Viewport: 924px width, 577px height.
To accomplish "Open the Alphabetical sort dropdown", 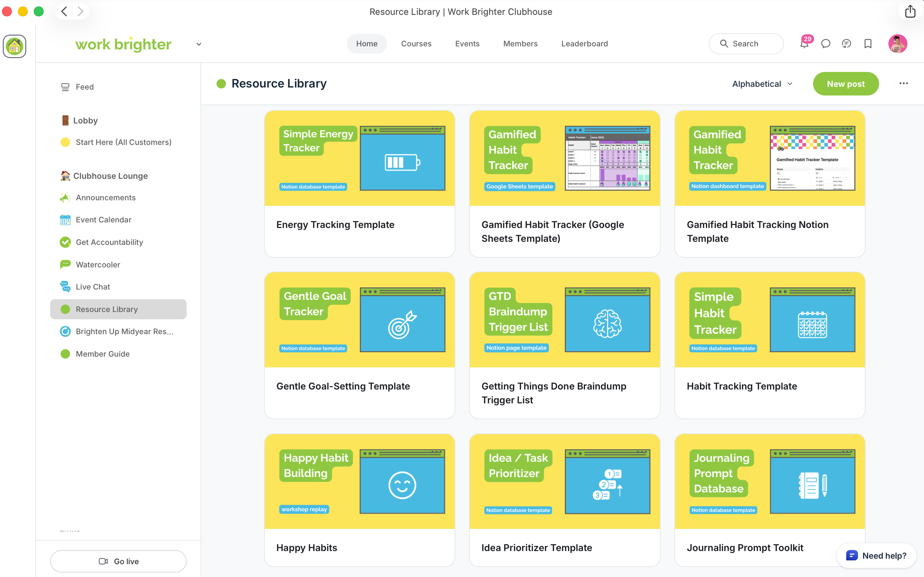I will point(762,84).
